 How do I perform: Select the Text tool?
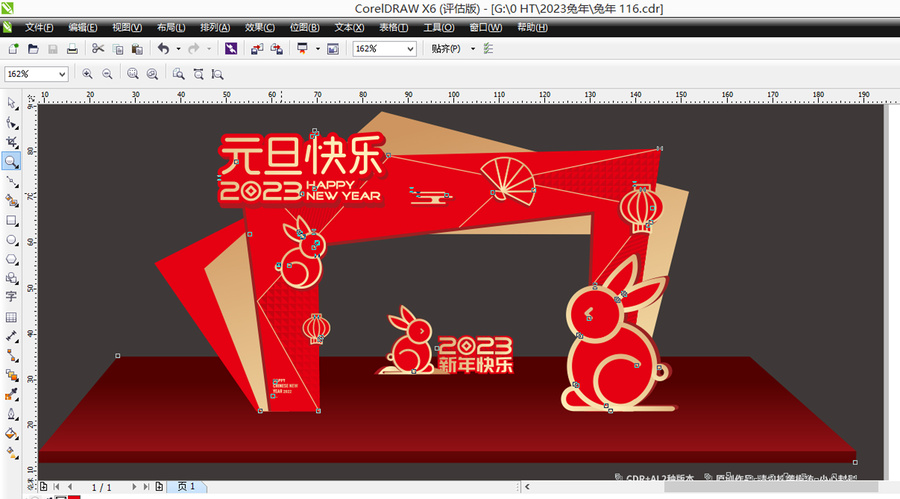coord(11,297)
